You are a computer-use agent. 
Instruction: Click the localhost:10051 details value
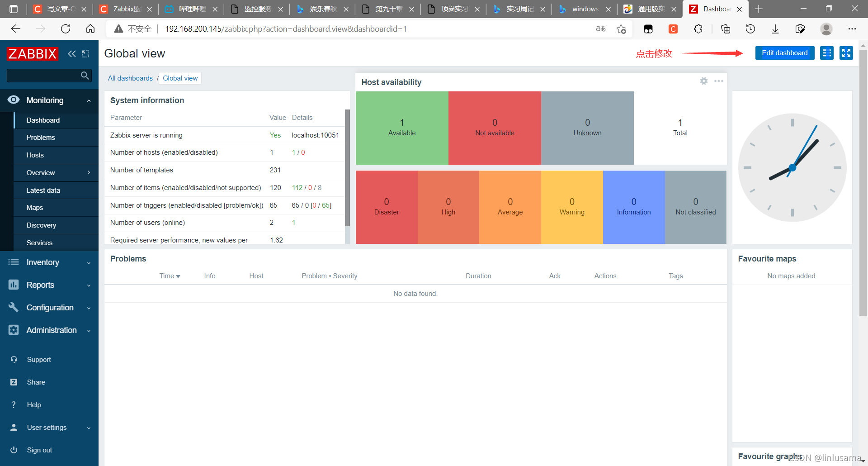315,135
